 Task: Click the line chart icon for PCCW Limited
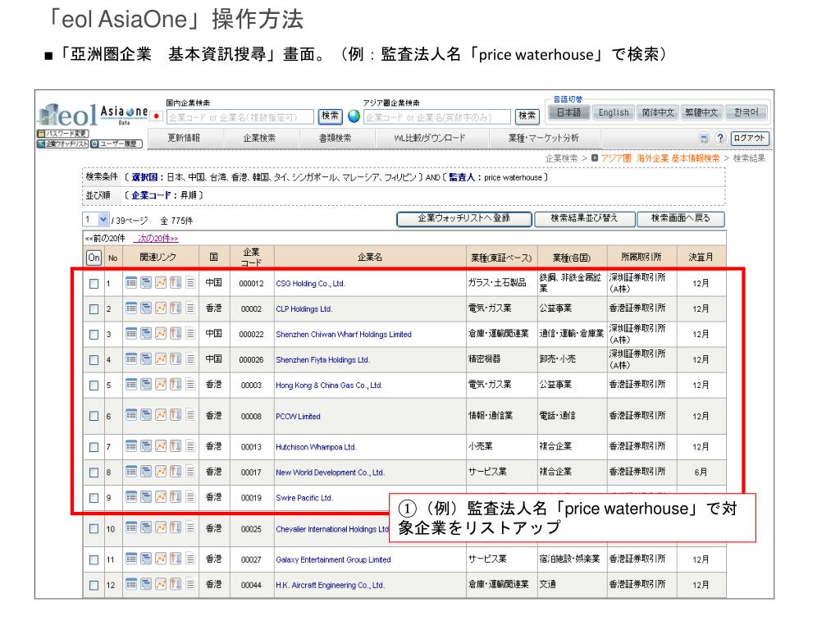click(x=161, y=414)
